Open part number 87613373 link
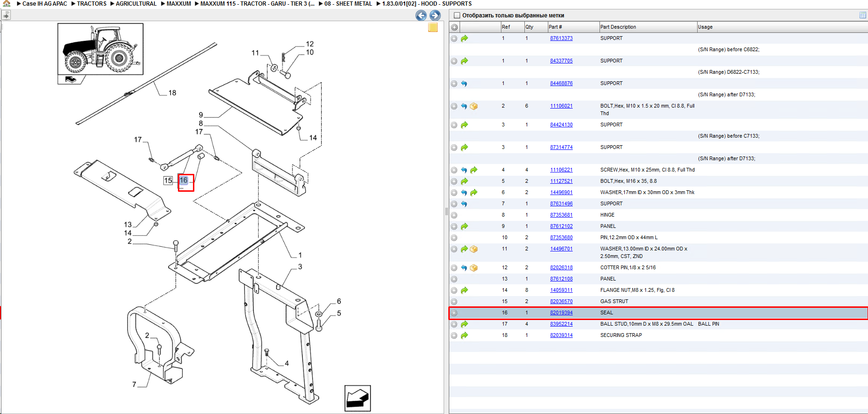 (x=561, y=39)
